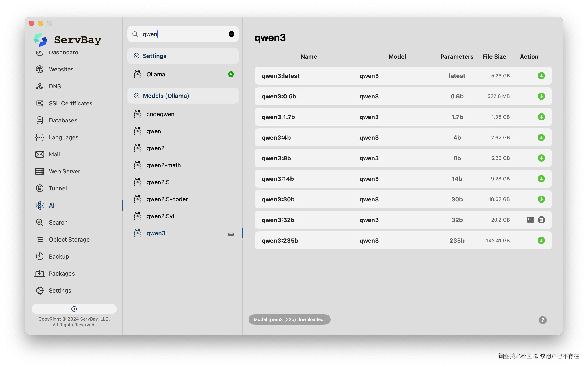Image resolution: width=588 pixels, height=368 pixels.
Task: Open the Websites section in sidebar
Action: pos(61,69)
